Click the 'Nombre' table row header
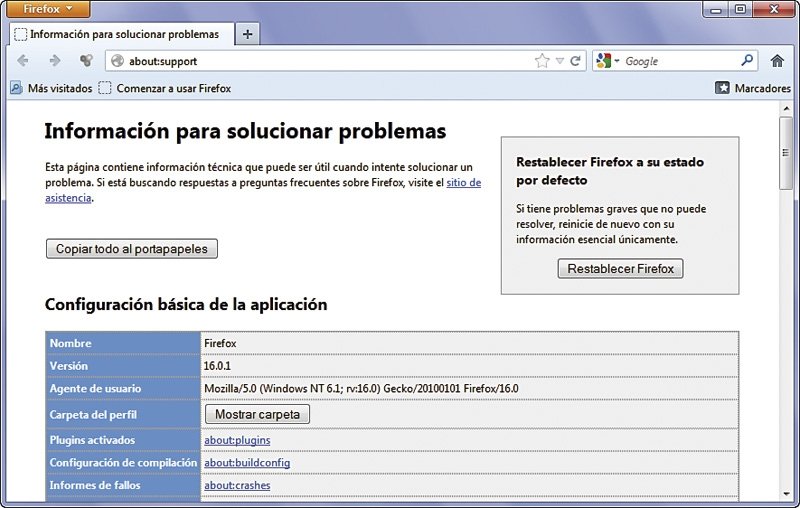 (123, 343)
